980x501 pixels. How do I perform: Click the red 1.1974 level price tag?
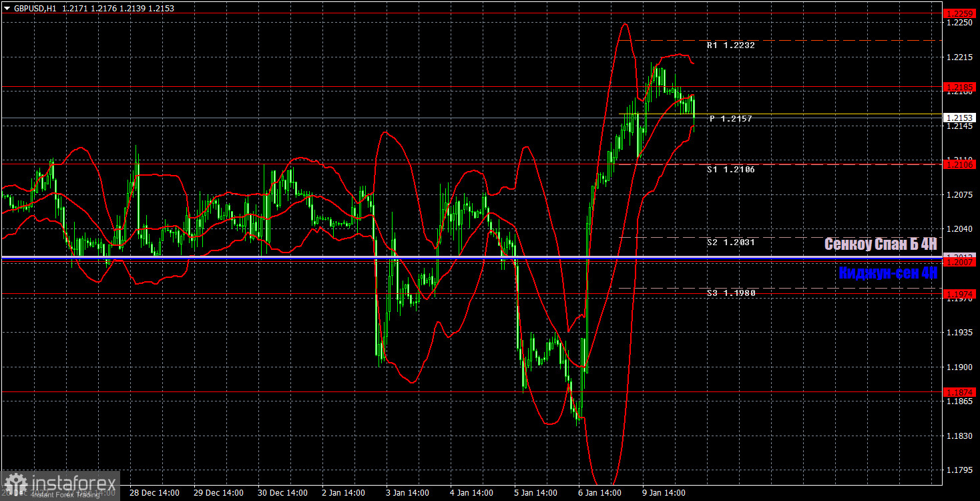pos(959,294)
